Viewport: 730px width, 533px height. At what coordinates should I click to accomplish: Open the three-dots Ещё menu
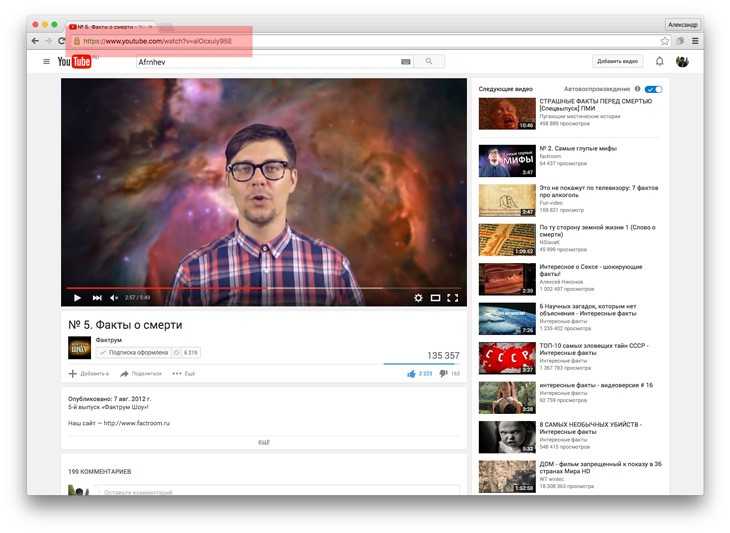[x=183, y=374]
